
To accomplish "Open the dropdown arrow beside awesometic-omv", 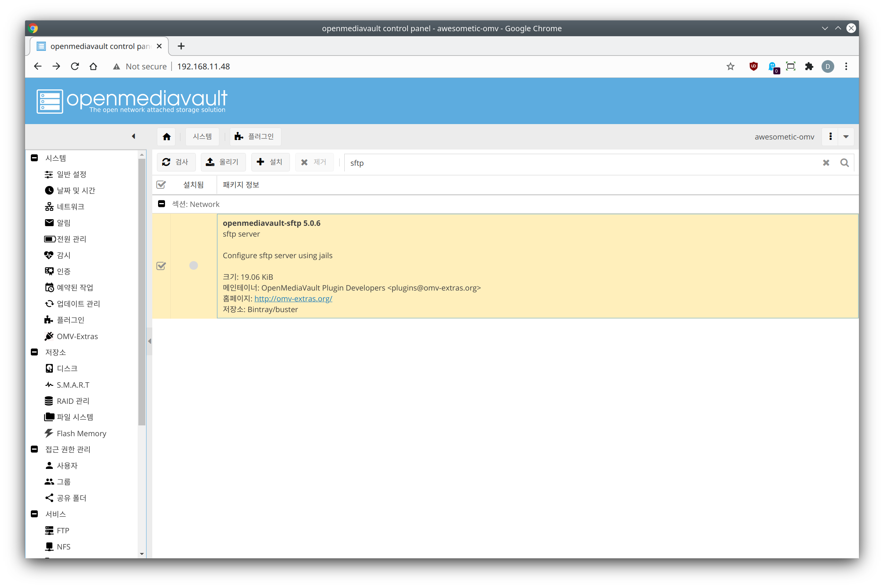I will [x=846, y=137].
